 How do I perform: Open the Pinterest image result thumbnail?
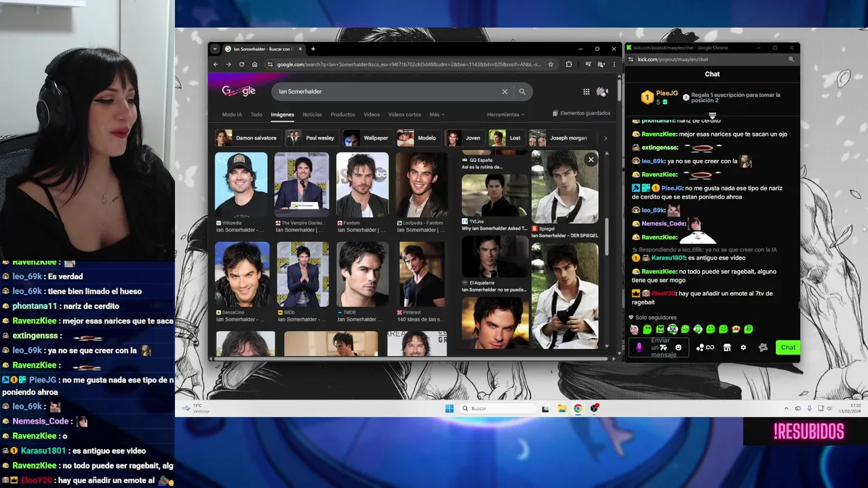422,274
